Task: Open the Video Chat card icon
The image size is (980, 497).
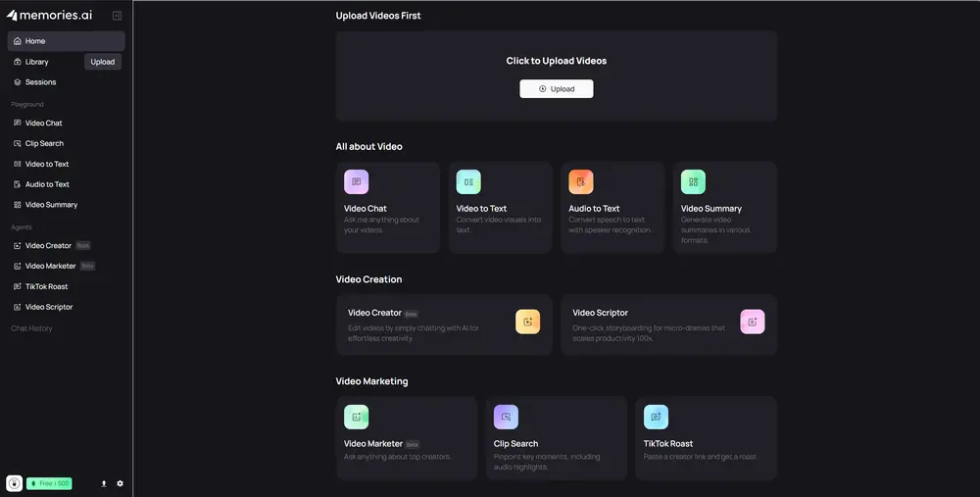Action: point(357,181)
